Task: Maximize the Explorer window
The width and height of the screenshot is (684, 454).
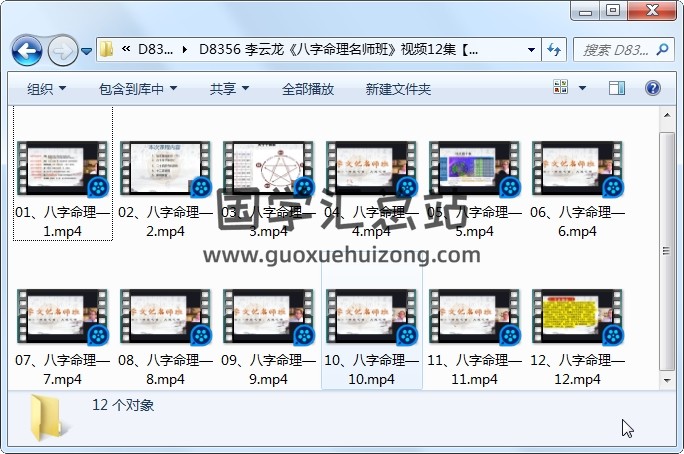Action: 613,11
